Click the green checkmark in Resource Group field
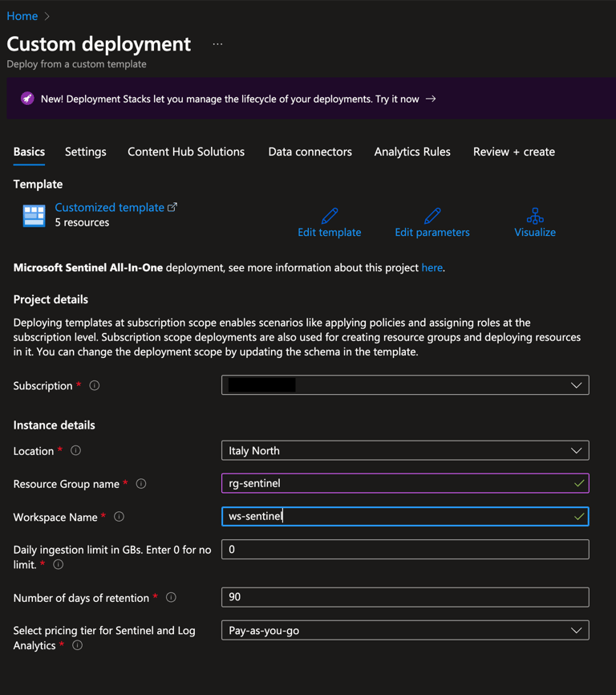Image resolution: width=616 pixels, height=695 pixels. pyautogui.click(x=579, y=484)
